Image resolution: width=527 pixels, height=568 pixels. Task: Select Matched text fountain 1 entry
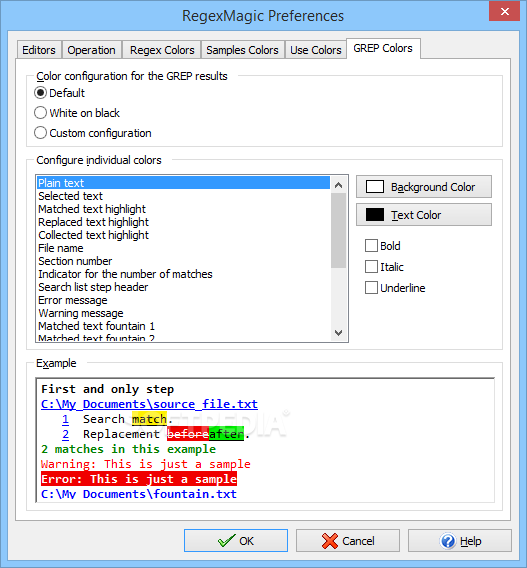(183, 326)
